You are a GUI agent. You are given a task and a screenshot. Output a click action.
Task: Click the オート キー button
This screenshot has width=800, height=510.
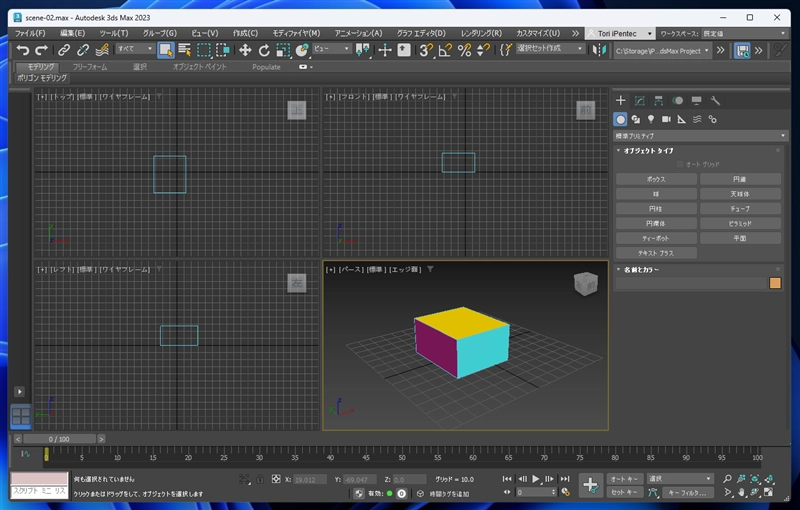click(624, 478)
